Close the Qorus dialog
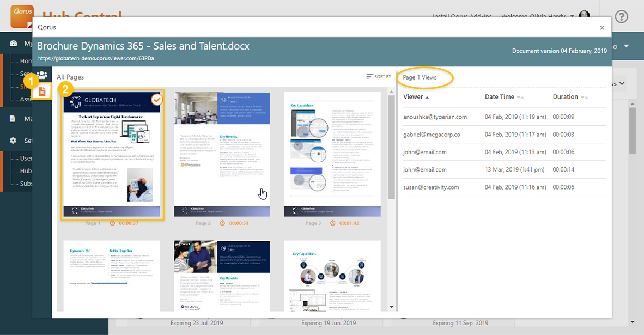 [x=602, y=27]
